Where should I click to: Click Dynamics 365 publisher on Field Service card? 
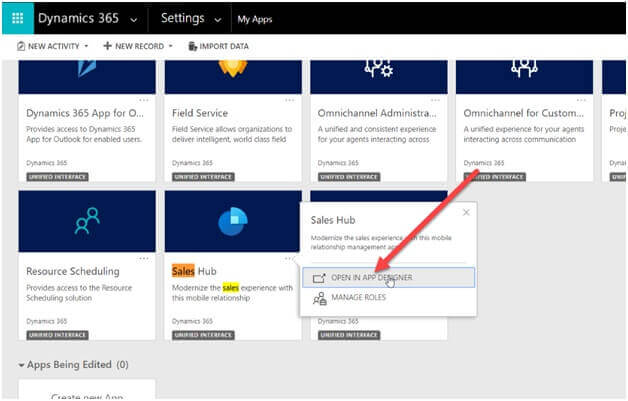pyautogui.click(x=192, y=163)
